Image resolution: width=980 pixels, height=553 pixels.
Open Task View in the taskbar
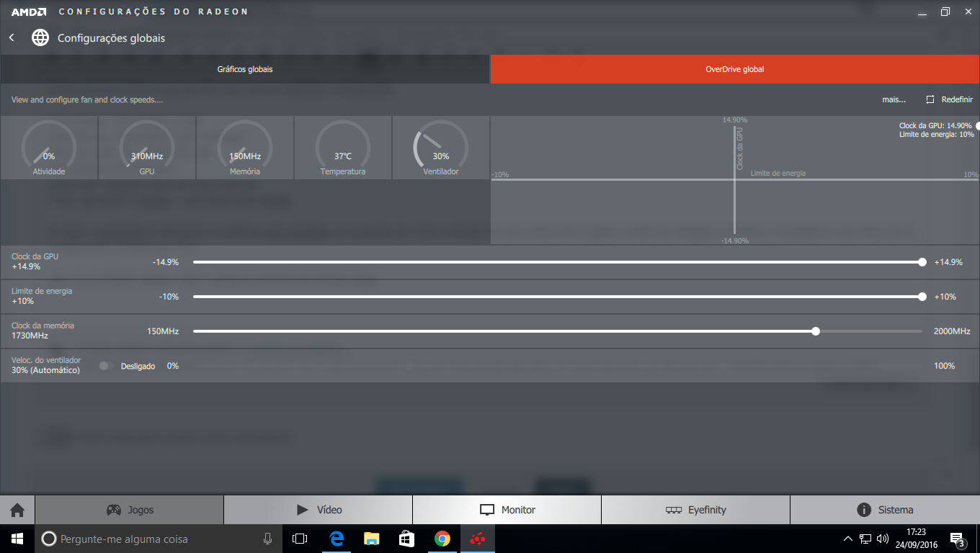tap(300, 539)
